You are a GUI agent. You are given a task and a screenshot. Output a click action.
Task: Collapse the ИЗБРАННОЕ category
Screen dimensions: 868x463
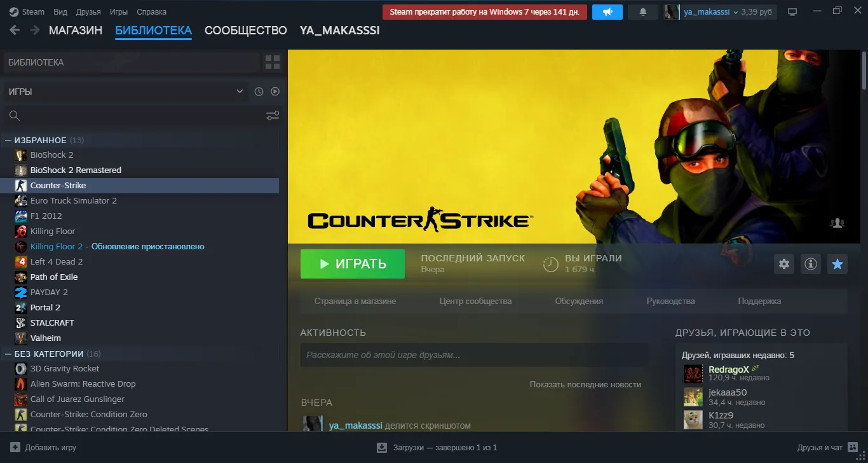click(8, 140)
